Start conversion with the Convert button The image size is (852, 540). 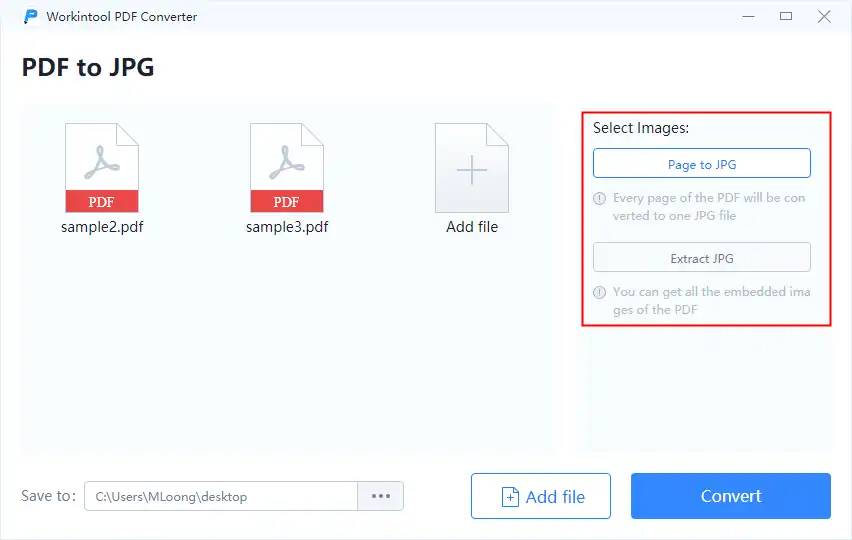730,496
